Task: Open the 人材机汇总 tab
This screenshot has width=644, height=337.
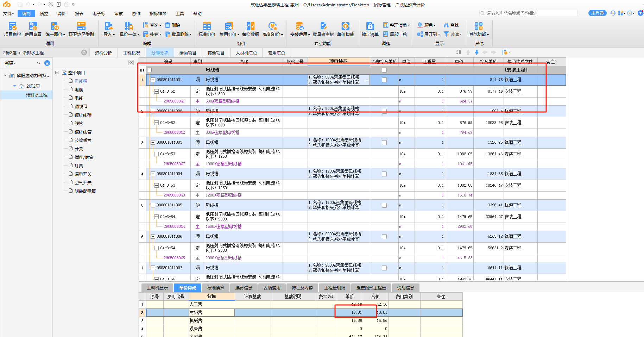Action: pos(246,53)
